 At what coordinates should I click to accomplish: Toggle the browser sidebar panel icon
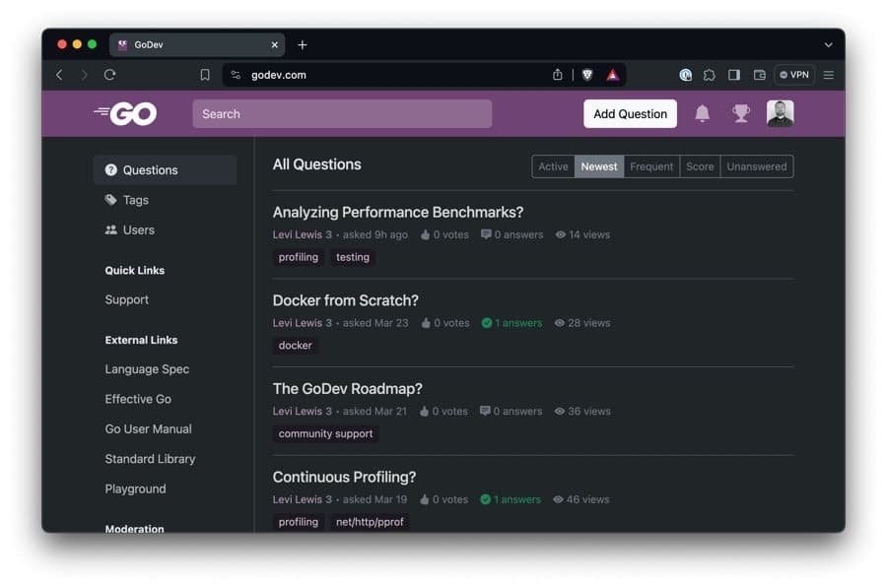tap(734, 75)
